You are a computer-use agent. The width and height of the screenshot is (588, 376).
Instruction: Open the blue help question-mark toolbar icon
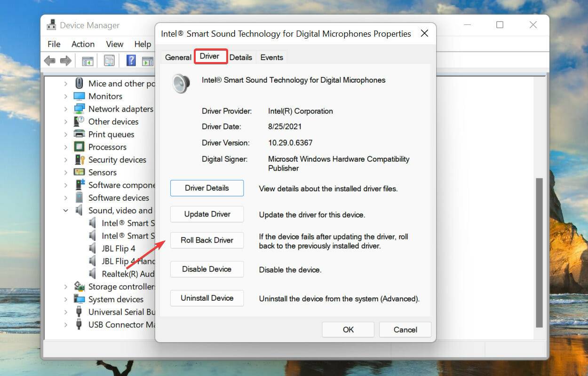[x=131, y=61]
